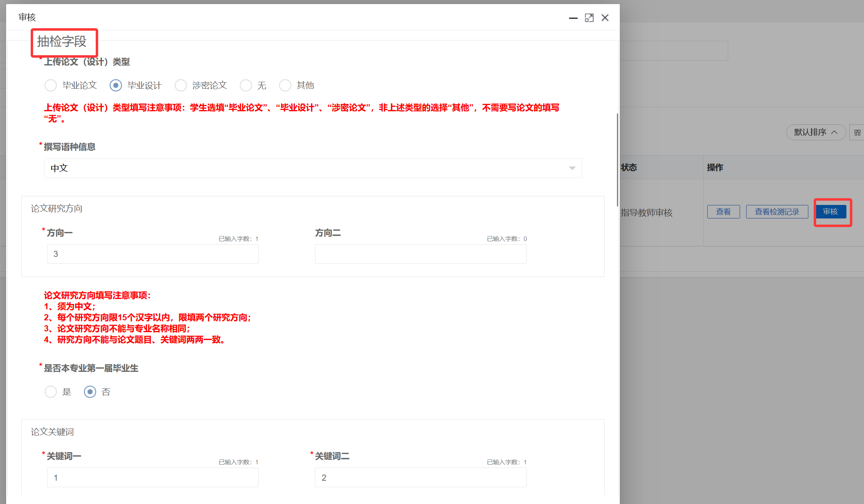The height and width of the screenshot is (504, 864).
Task: Select 否 for first-cohort graduate
Action: (90, 392)
